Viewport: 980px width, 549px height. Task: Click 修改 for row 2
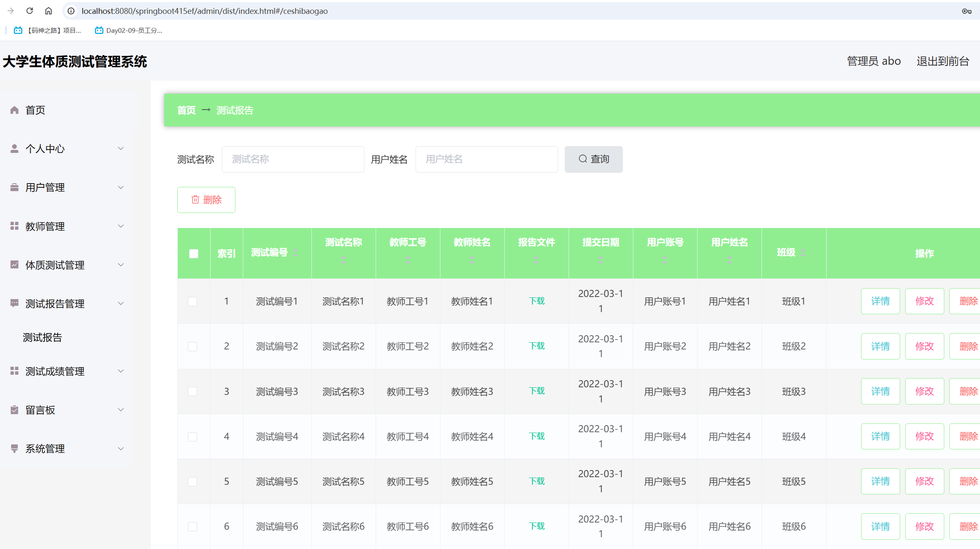tap(925, 346)
